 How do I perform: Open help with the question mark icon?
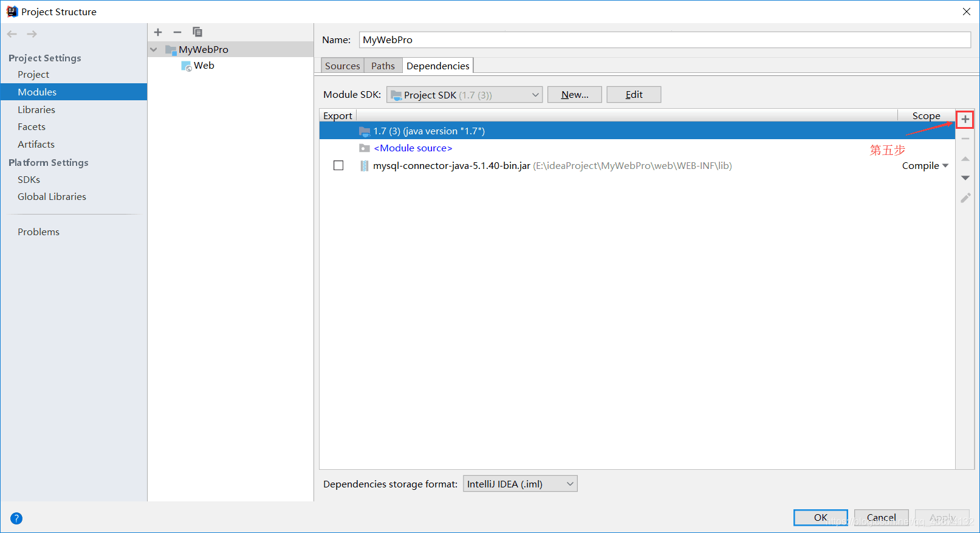click(16, 518)
